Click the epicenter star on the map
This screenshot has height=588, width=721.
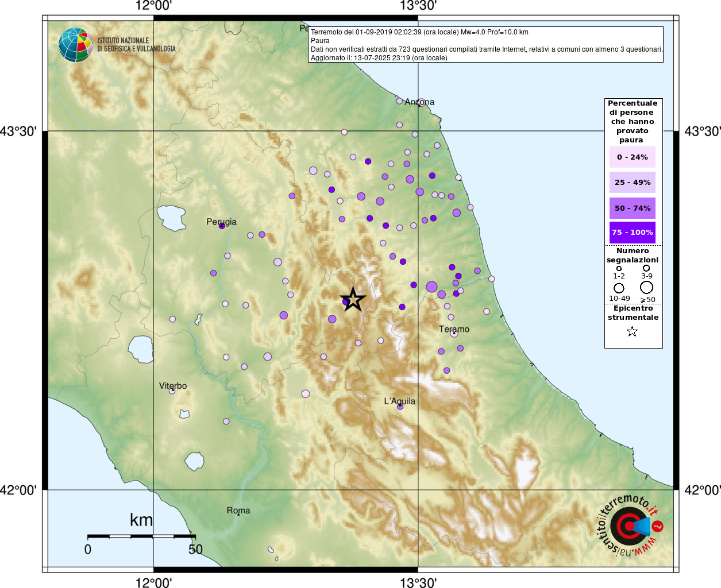click(x=353, y=299)
